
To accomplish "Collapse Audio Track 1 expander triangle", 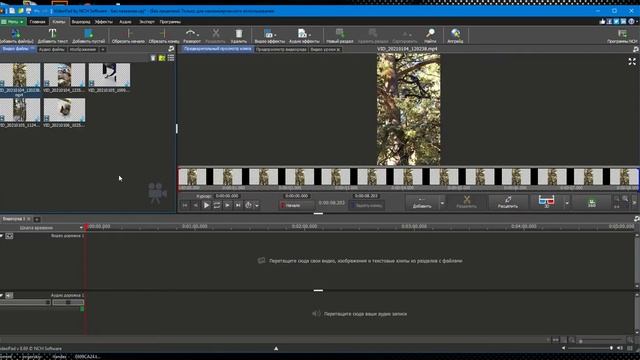I will (x=2, y=295).
